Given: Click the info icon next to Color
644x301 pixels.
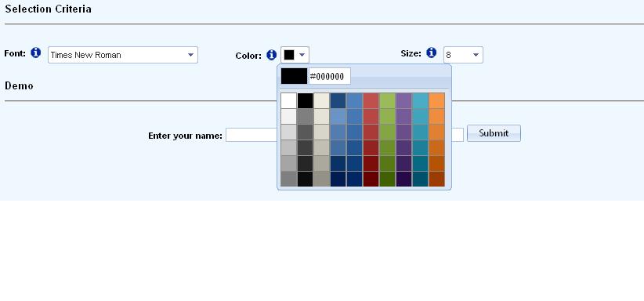Looking at the screenshot, I should click(272, 55).
